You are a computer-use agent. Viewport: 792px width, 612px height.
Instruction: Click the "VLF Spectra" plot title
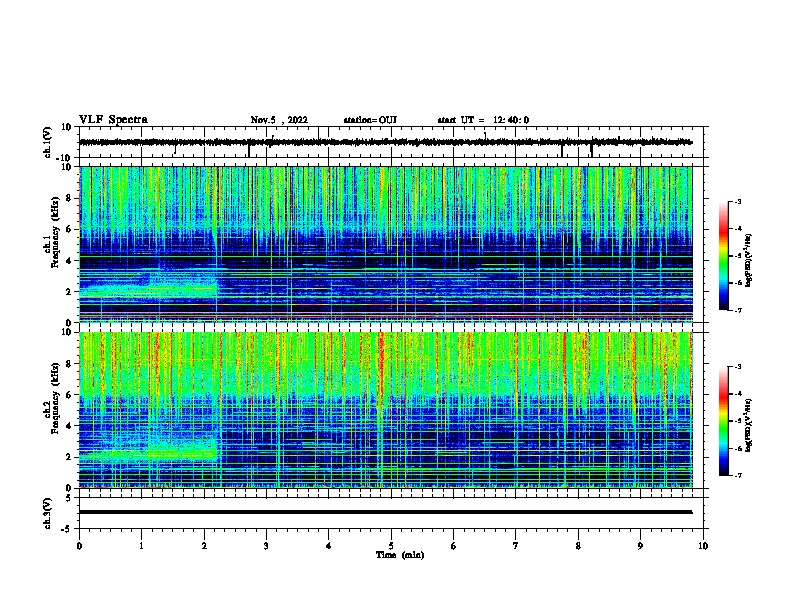pyautogui.click(x=113, y=120)
